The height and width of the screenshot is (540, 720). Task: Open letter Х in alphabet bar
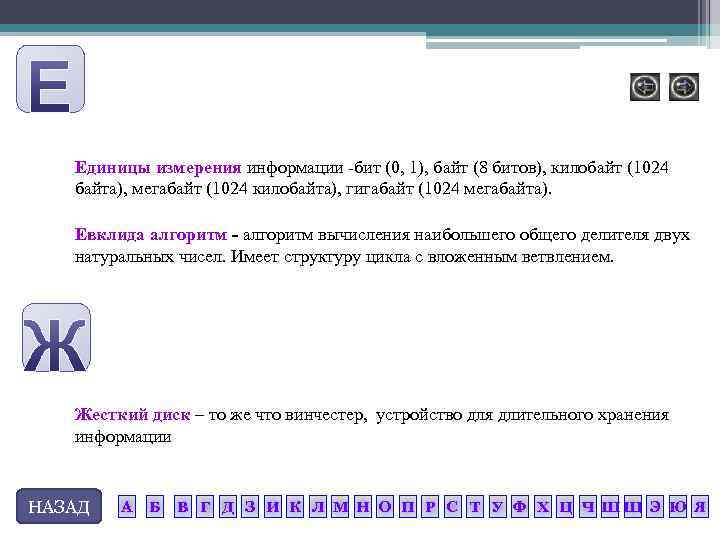[543, 506]
